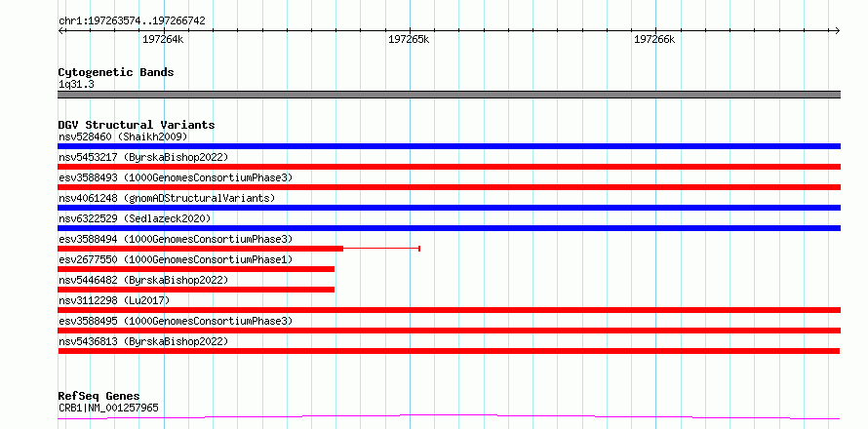Viewport: 868px width, 429px height.
Task: Click the Cytogenetic Bands track title
Action: pyautogui.click(x=116, y=72)
